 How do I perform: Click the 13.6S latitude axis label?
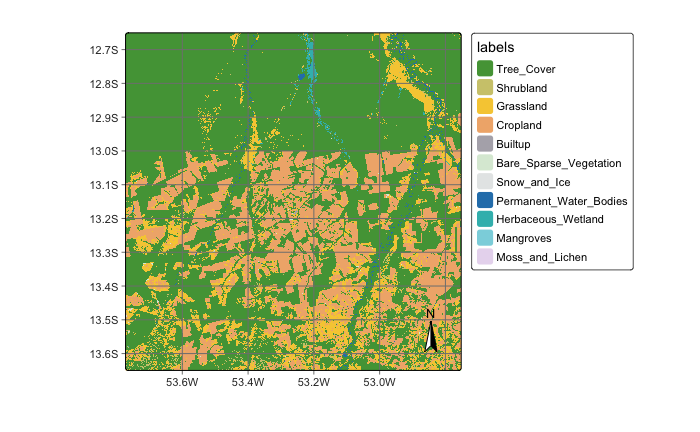pyautogui.click(x=105, y=354)
